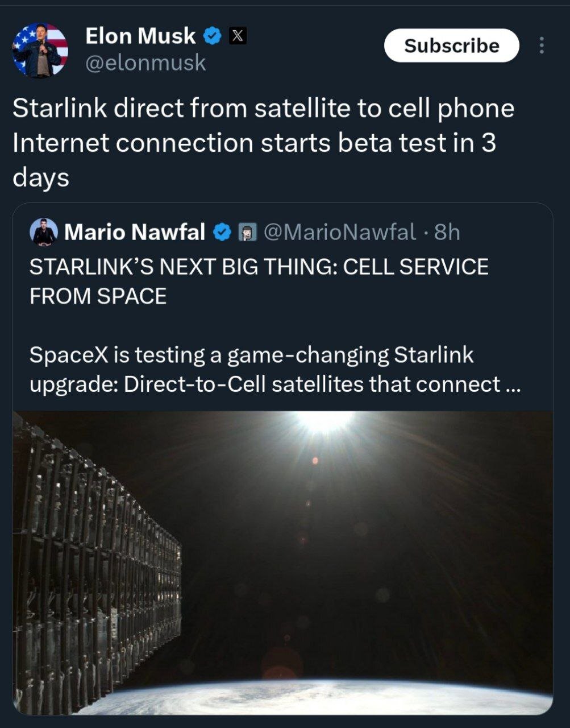570x728 pixels.
Task: Click the Mario Nawfal display name
Action: (x=135, y=232)
